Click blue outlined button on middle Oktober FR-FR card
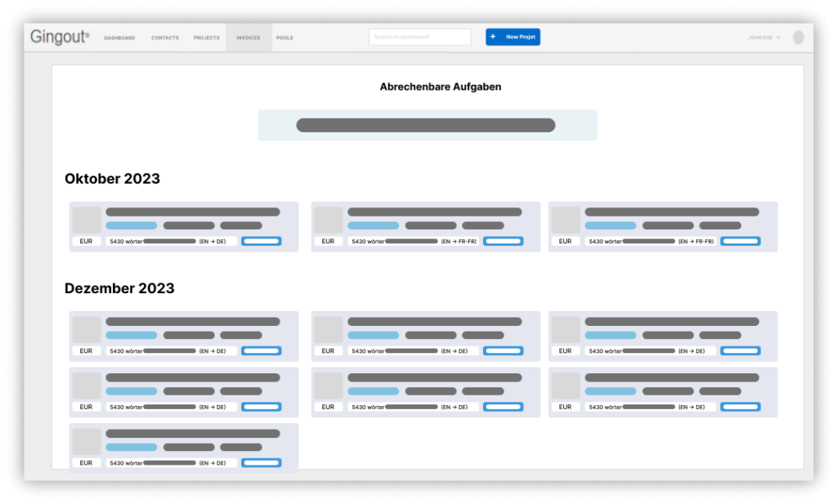Image resolution: width=837 pixels, height=504 pixels. point(503,241)
